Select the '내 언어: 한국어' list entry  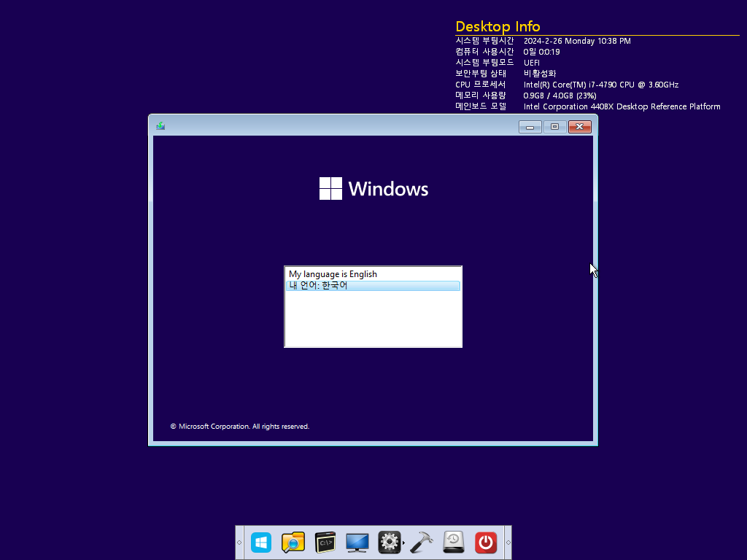click(373, 286)
